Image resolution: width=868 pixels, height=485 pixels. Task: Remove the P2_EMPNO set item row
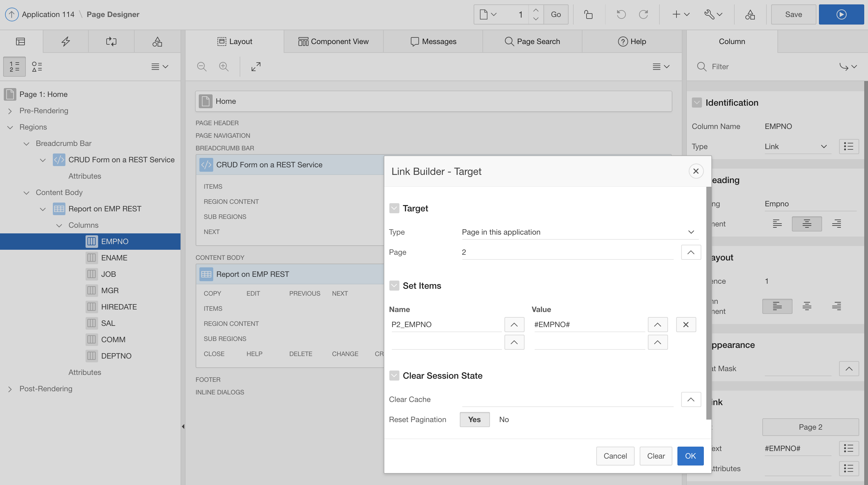(x=686, y=325)
